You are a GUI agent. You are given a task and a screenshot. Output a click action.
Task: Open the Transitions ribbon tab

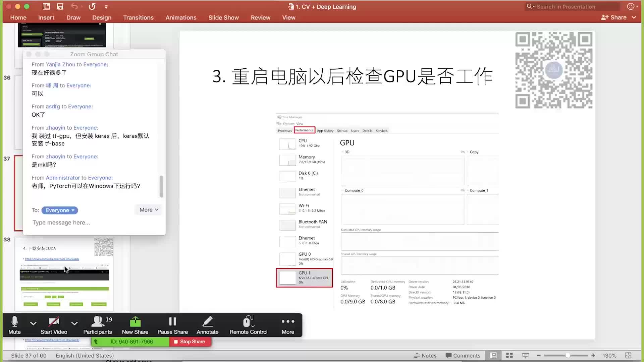point(138,17)
